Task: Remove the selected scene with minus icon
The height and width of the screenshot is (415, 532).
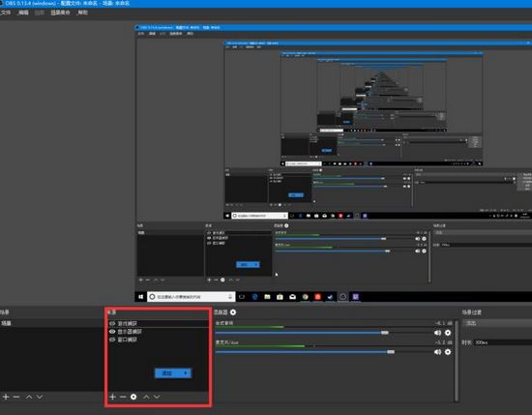Action: click(16, 397)
